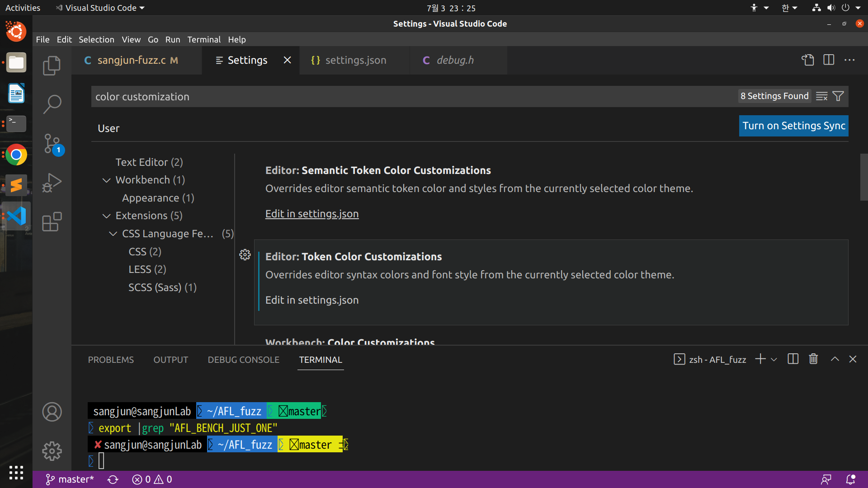This screenshot has width=868, height=488.
Task: Click the settings panel vertical scrollbar
Action: 863,177
